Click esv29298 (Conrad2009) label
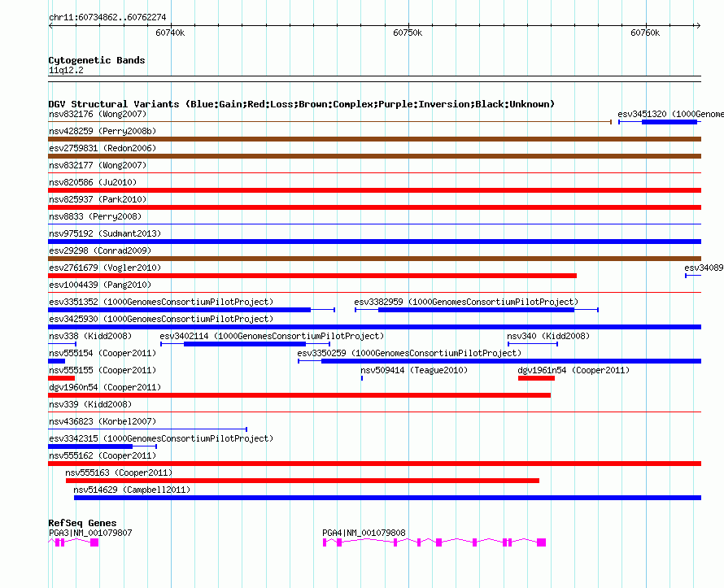724x588 pixels. pyautogui.click(x=100, y=250)
